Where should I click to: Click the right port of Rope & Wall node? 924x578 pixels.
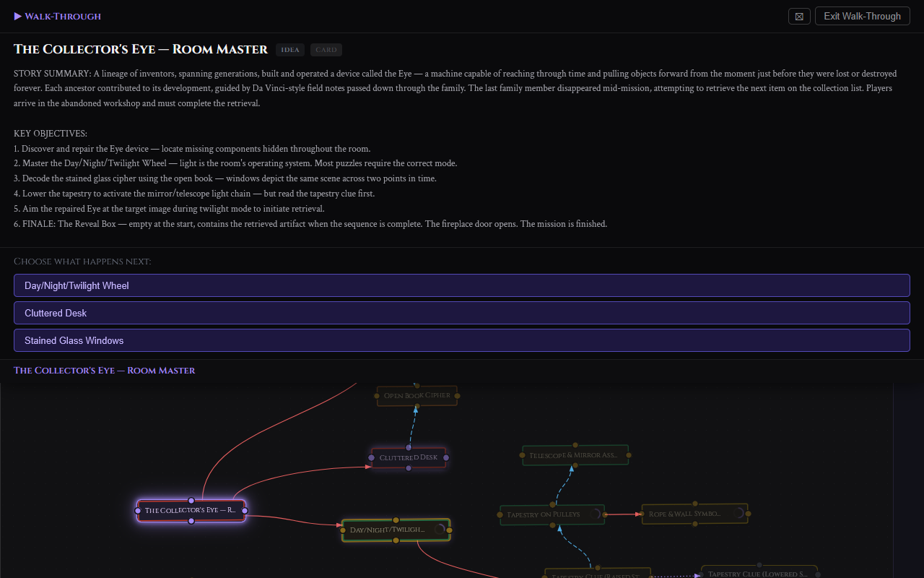(x=748, y=514)
